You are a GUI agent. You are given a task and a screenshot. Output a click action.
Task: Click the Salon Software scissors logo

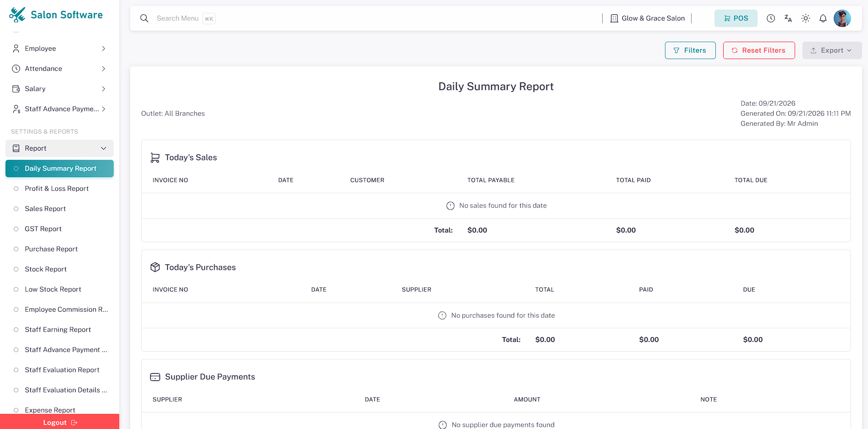(x=17, y=15)
